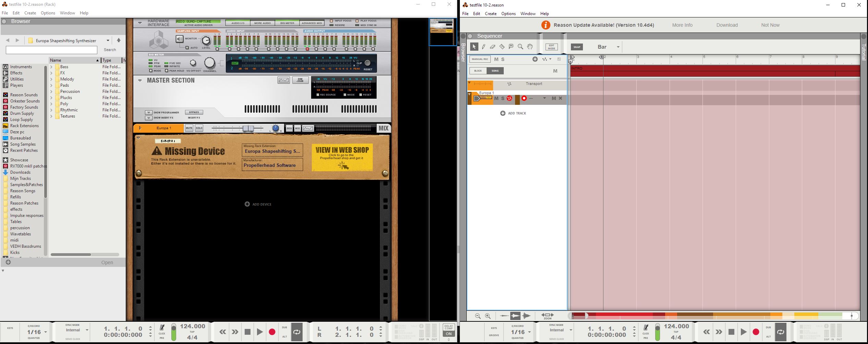Image resolution: width=868 pixels, height=344 pixels.
Task: Click the Add Track plus icon
Action: coord(503,113)
